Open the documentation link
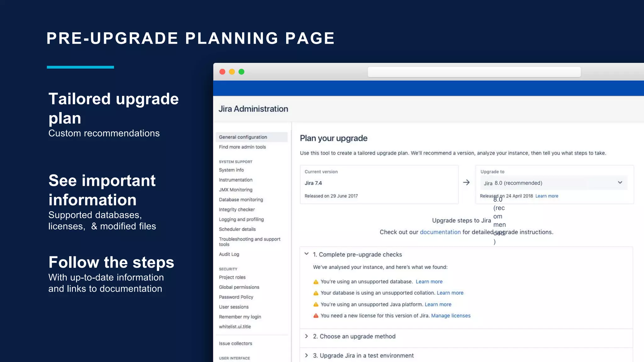The image size is (644, 362). 440,232
